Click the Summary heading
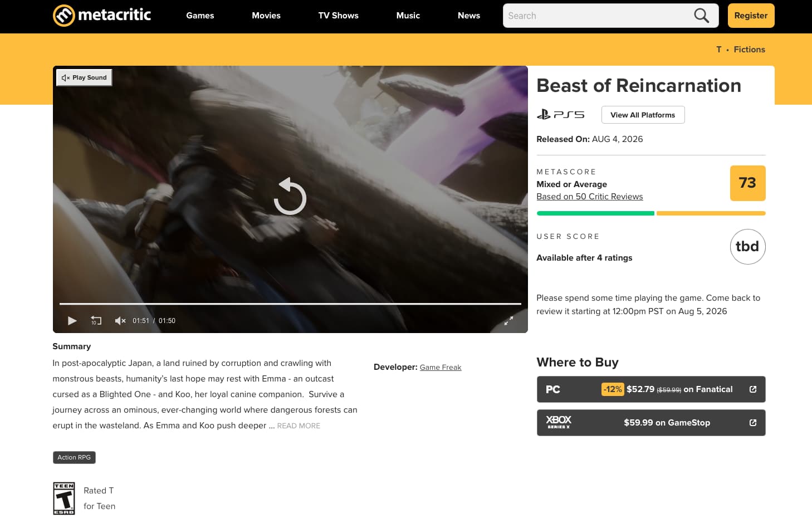This screenshot has width=812, height=528. [x=72, y=346]
